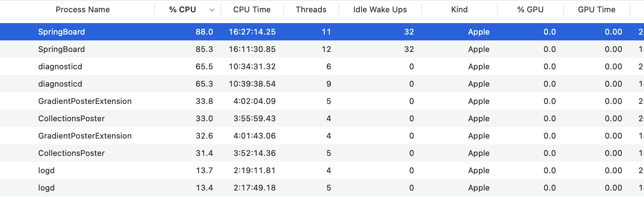Select GradientPosterExtension row using 32.6% CPU
The width and height of the screenshot is (644, 197).
click(x=85, y=136)
